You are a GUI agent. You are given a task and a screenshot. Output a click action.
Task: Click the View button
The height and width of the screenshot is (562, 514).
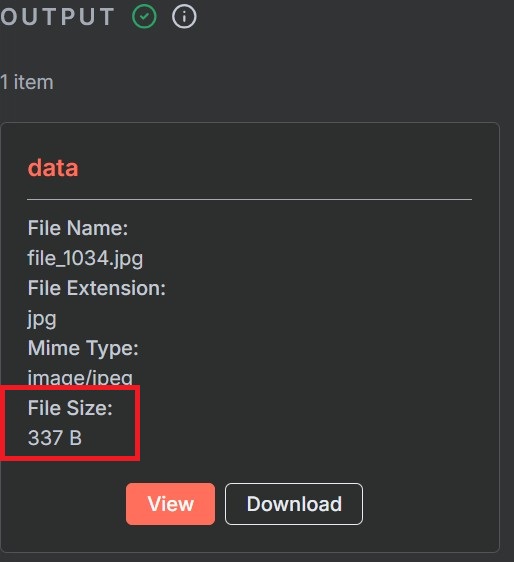tap(170, 504)
